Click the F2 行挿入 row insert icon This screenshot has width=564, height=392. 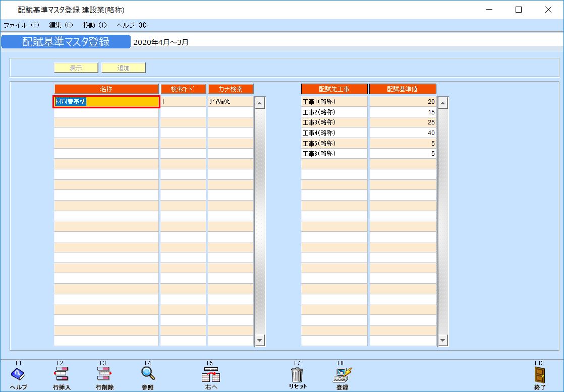pyautogui.click(x=62, y=374)
